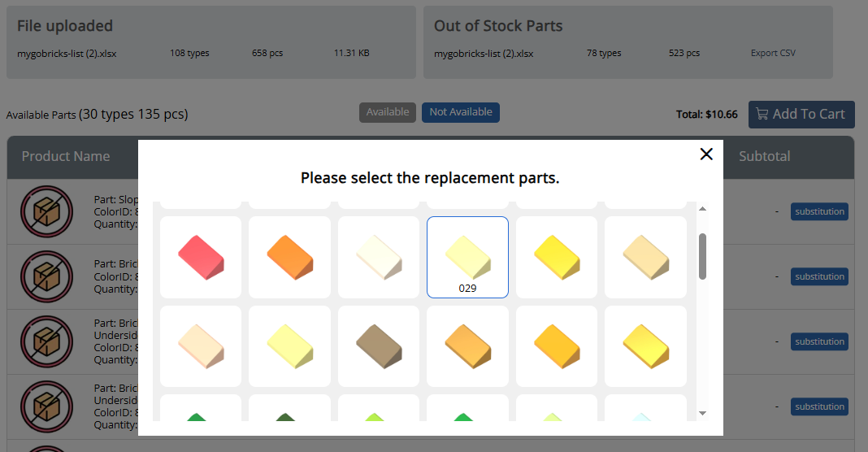Click the first row's substitution button
The width and height of the screenshot is (868, 452).
(819, 211)
